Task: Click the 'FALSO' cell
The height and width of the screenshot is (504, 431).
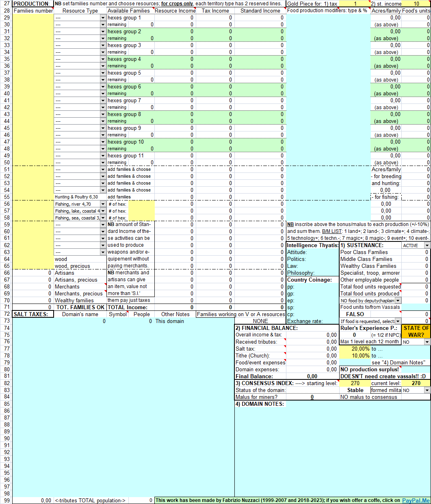Action: [x=355, y=314]
